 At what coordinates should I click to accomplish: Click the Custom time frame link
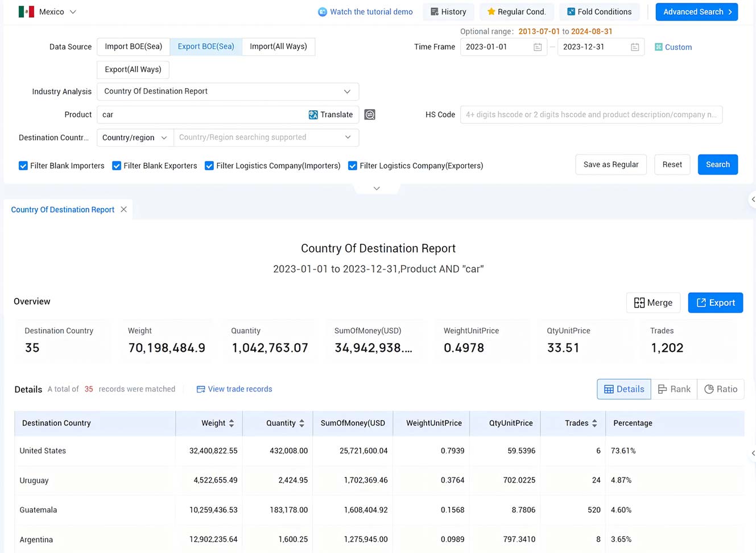point(673,47)
